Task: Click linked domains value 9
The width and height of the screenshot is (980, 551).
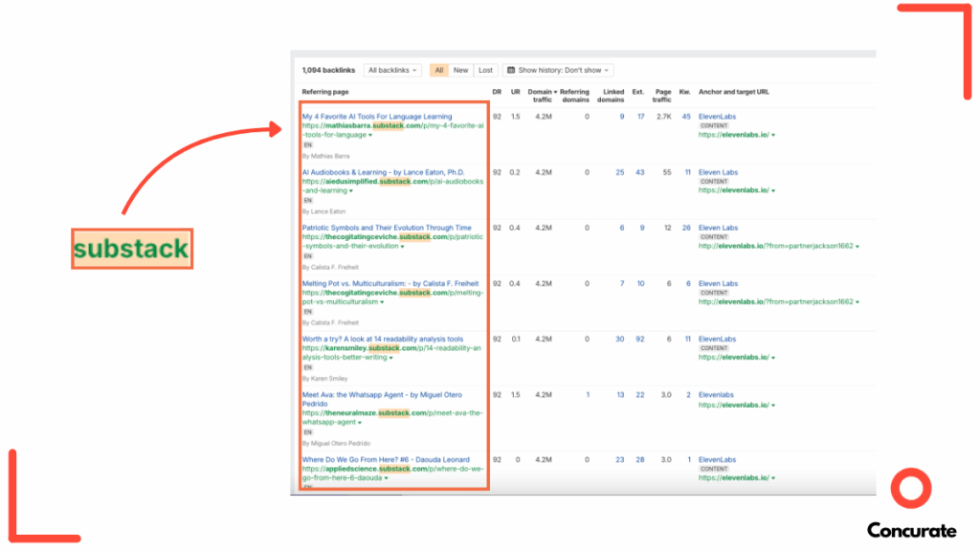Action: [x=621, y=116]
